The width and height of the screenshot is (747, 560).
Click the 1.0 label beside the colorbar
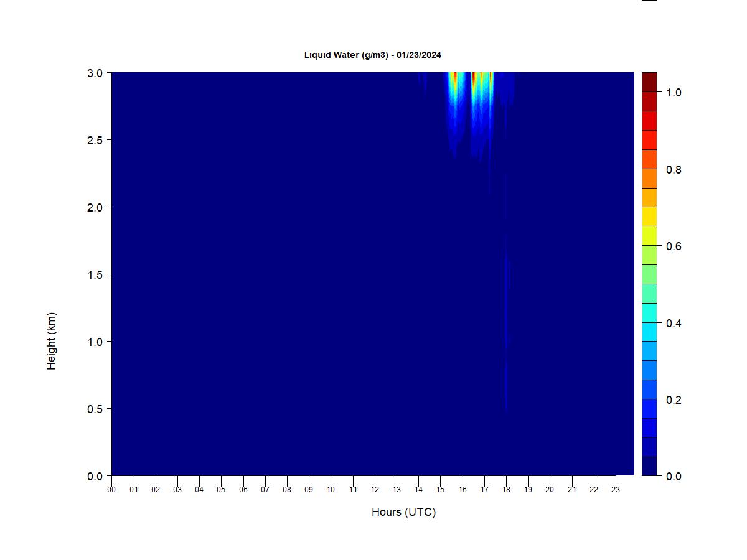click(674, 92)
